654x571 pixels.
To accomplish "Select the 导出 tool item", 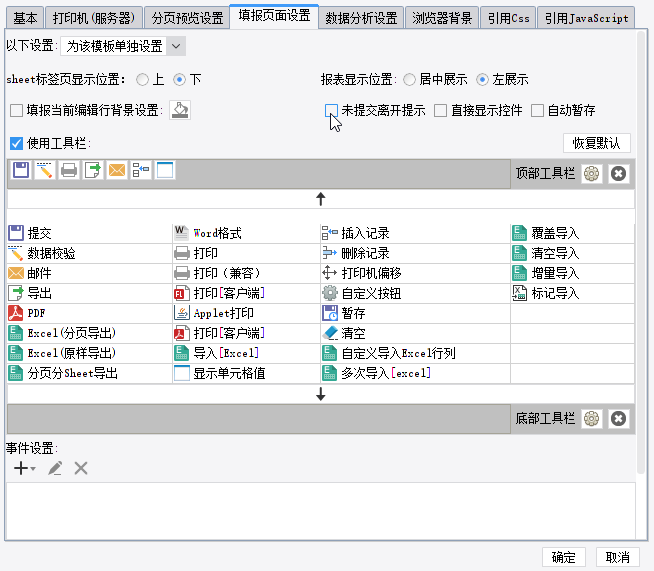I will click(90, 293).
